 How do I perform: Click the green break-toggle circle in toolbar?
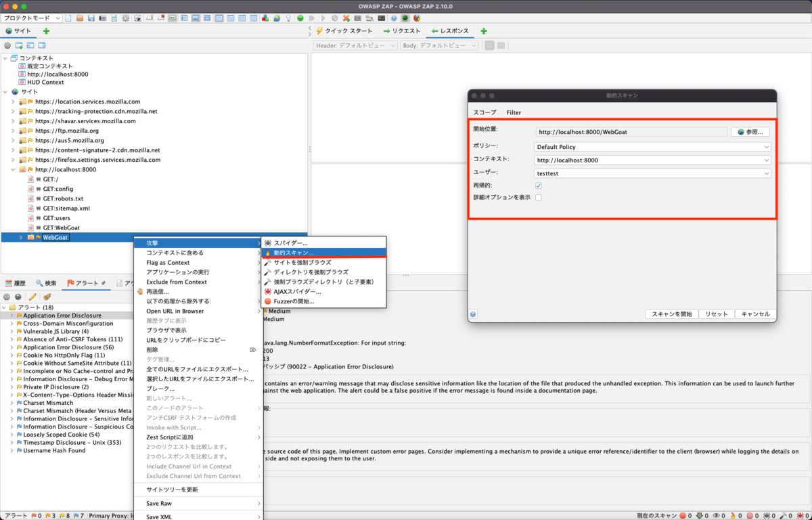(300, 18)
